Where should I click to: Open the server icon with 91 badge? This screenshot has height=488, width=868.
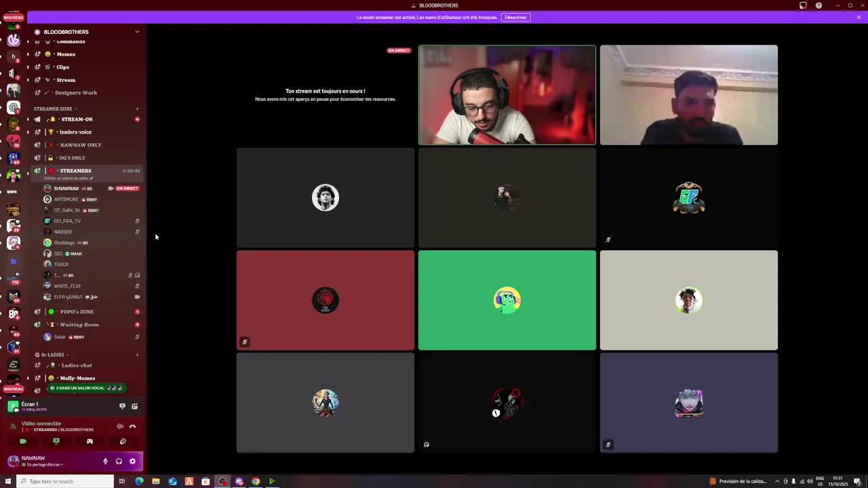tap(14, 347)
